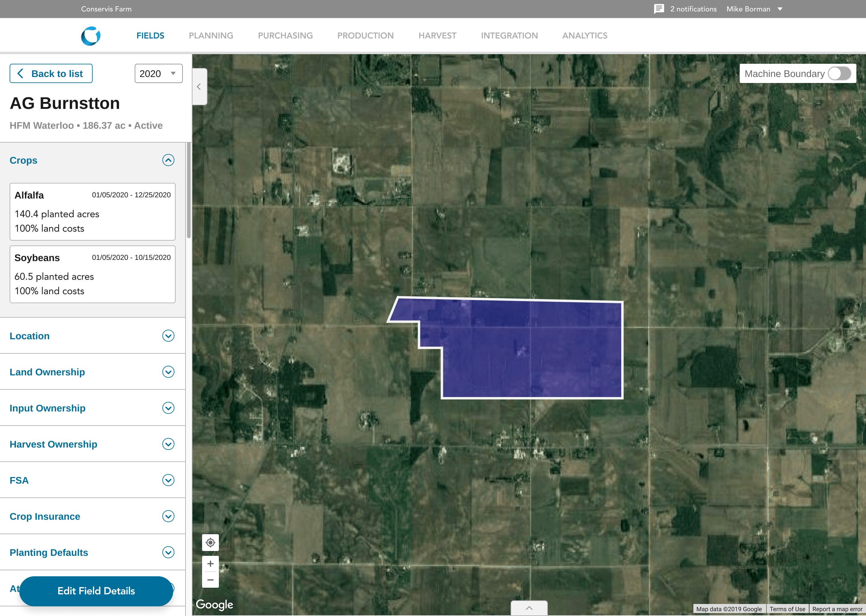866x616 pixels.
Task: Open the PURCHASING tab
Action: 285,36
